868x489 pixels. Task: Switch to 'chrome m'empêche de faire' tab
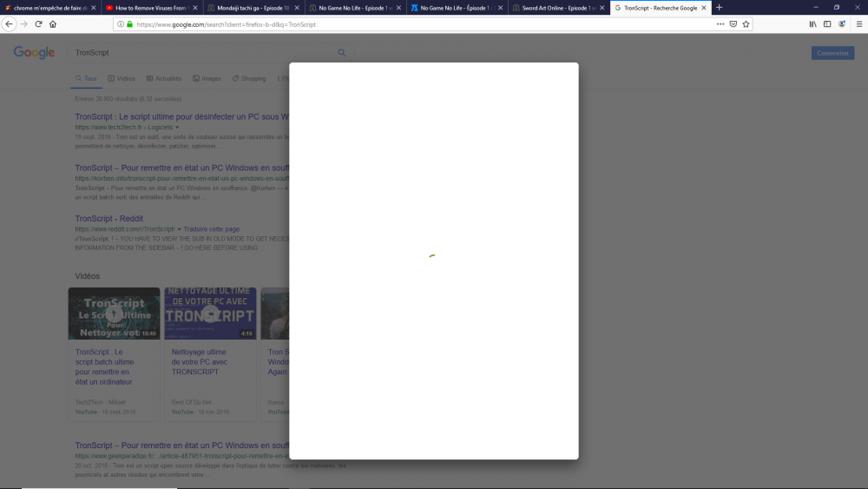pyautogui.click(x=50, y=8)
